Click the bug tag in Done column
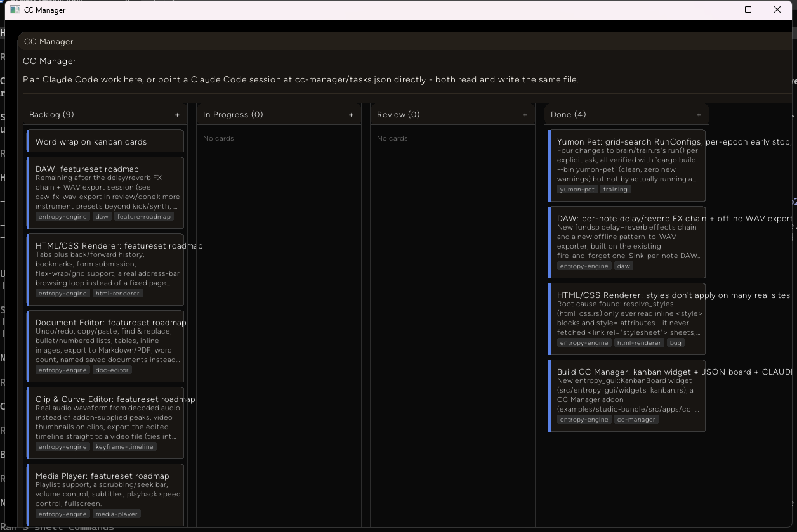Screen dimensions: 797x532 coord(675,343)
